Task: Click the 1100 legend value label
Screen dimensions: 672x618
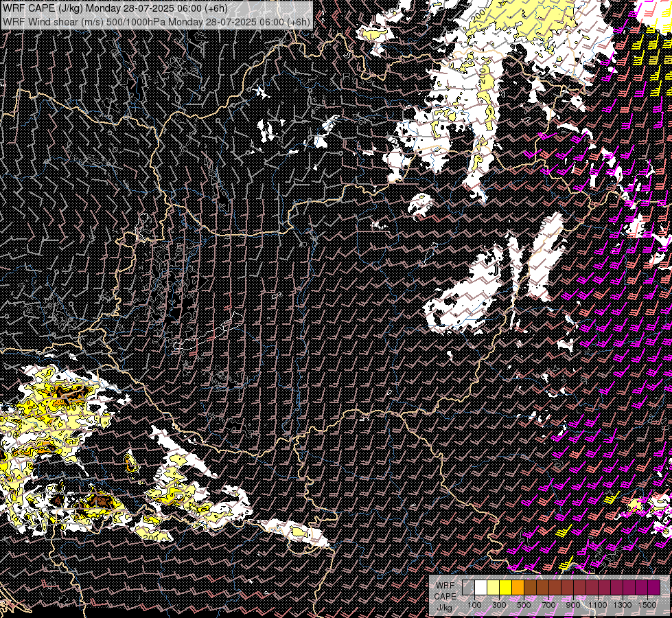Action: [597, 605]
